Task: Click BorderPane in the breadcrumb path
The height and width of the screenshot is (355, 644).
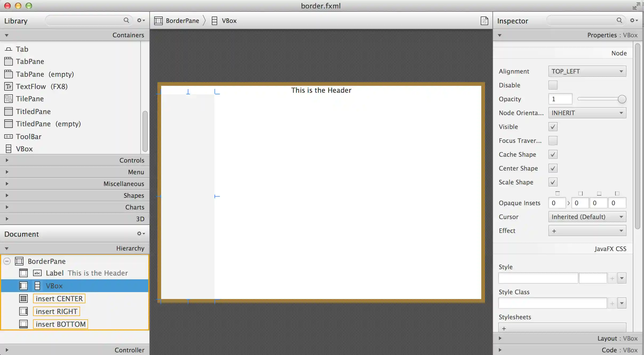Action: coord(182,21)
